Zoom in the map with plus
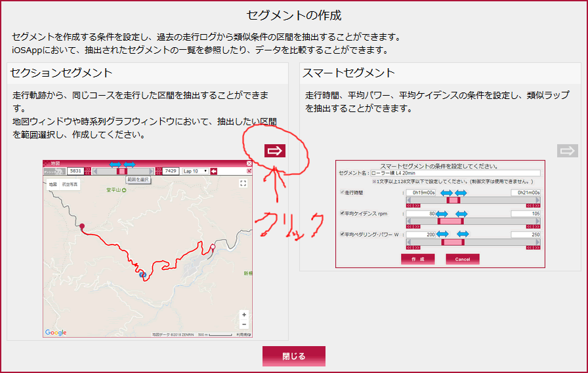The width and height of the screenshot is (588, 373). pos(244,315)
